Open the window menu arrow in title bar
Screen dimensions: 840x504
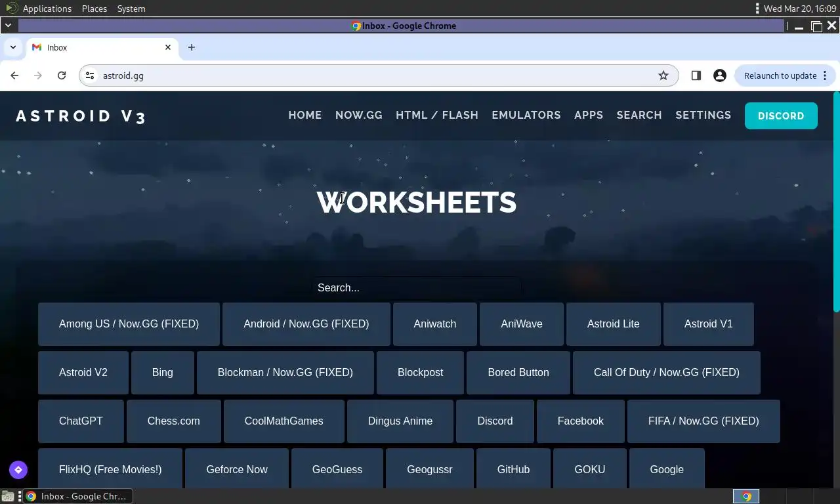8,26
